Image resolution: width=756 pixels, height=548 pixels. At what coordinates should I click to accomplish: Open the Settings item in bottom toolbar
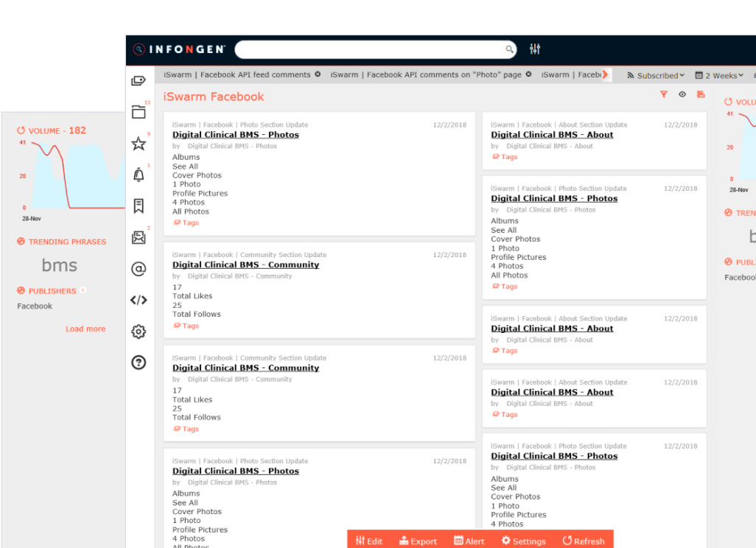(524, 541)
